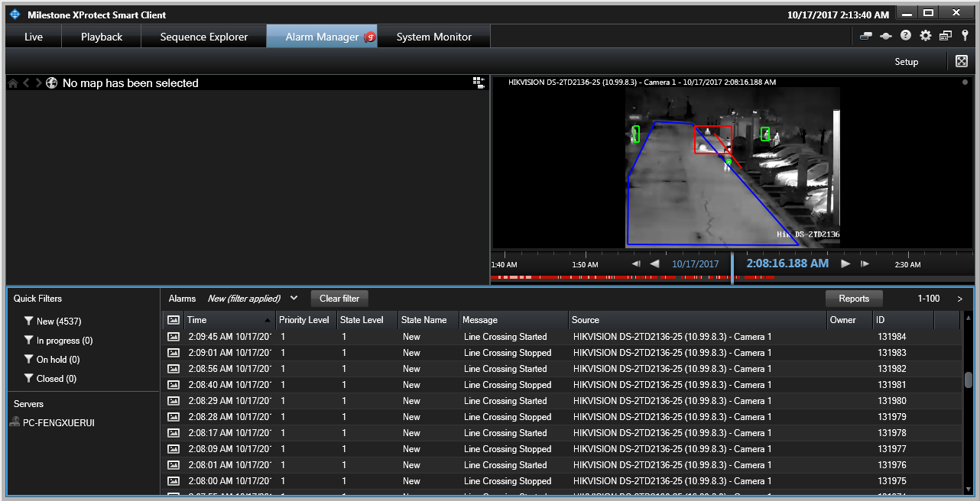Click image icon of alarm 131980 row
980x501 pixels.
click(174, 400)
